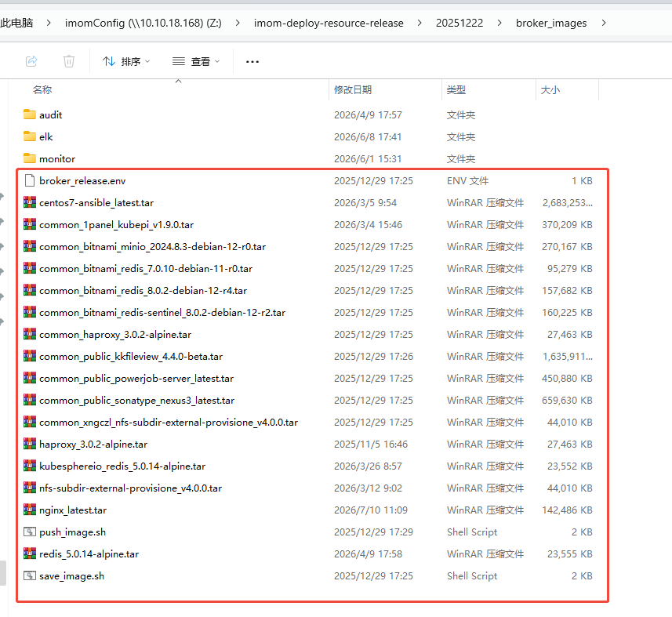Image resolution: width=672 pixels, height=617 pixels.
Task: Open the 排序 sort dropdown
Action: pos(126,62)
